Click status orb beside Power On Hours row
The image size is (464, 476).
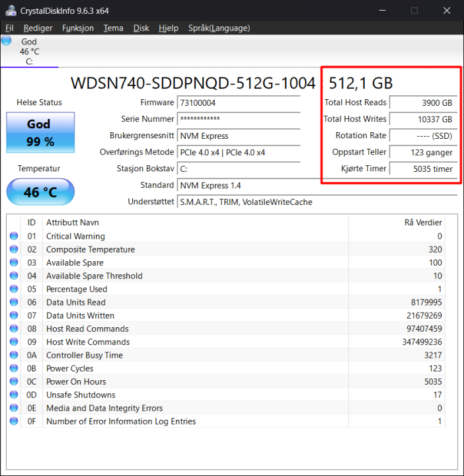[x=14, y=381]
